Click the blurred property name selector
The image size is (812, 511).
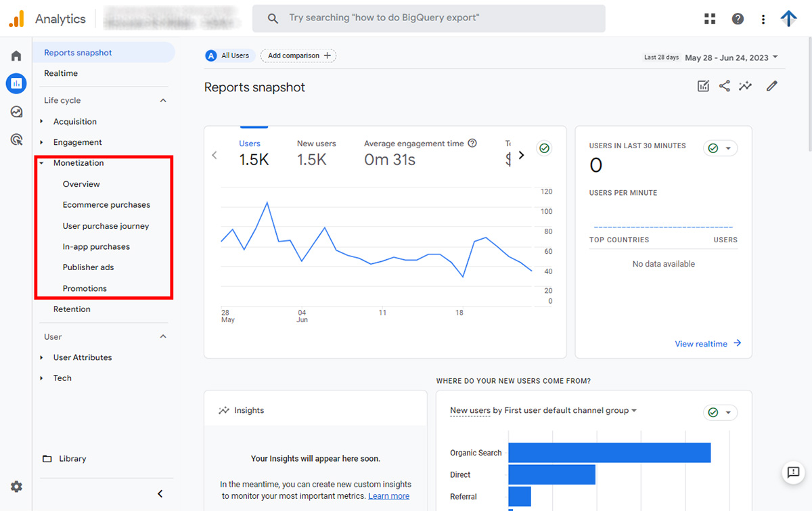(170, 18)
